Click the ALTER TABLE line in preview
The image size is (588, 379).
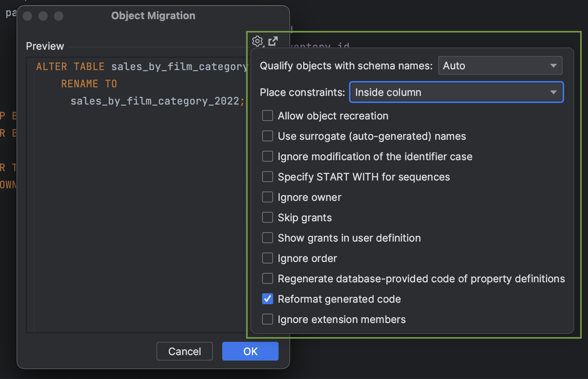[142, 67]
